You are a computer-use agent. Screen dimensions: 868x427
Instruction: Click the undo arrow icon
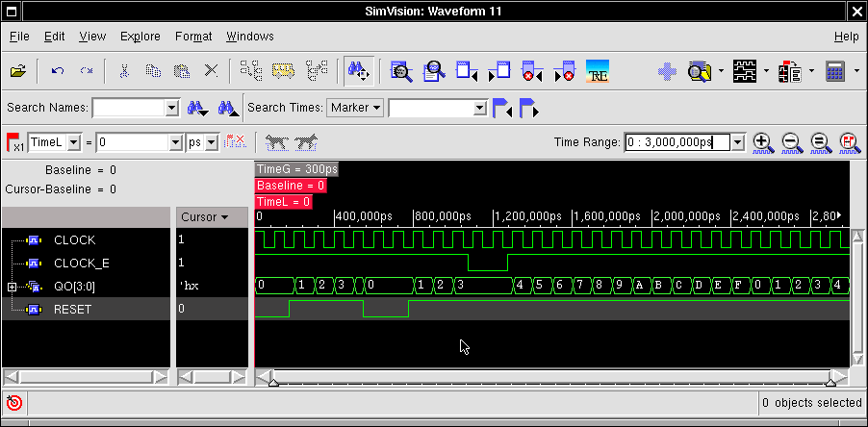(x=58, y=71)
